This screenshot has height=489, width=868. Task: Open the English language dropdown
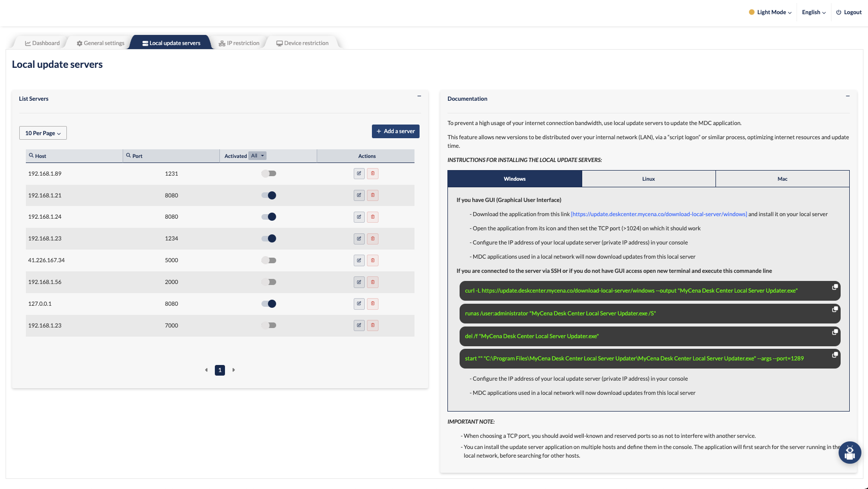[814, 12]
